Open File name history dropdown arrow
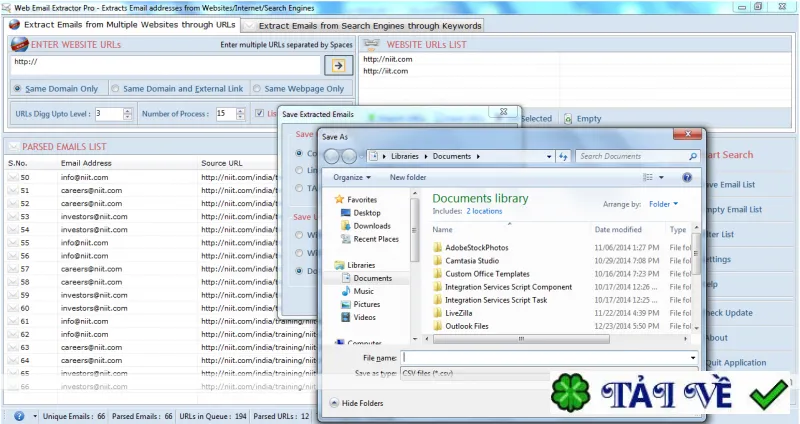Viewport: 800px width, 424px height. pos(692,358)
